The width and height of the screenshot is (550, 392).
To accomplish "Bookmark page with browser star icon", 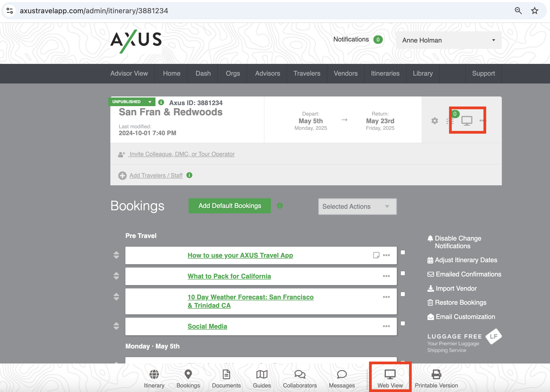I will click(x=534, y=11).
